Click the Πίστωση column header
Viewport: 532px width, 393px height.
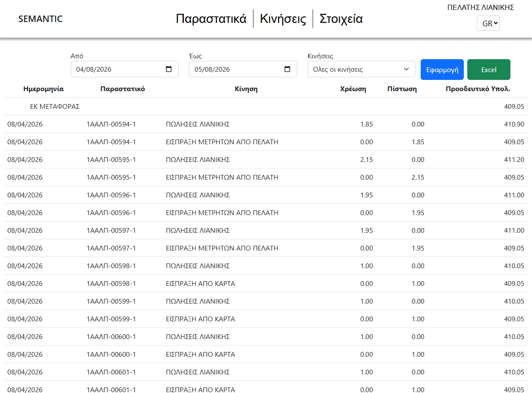tap(402, 89)
